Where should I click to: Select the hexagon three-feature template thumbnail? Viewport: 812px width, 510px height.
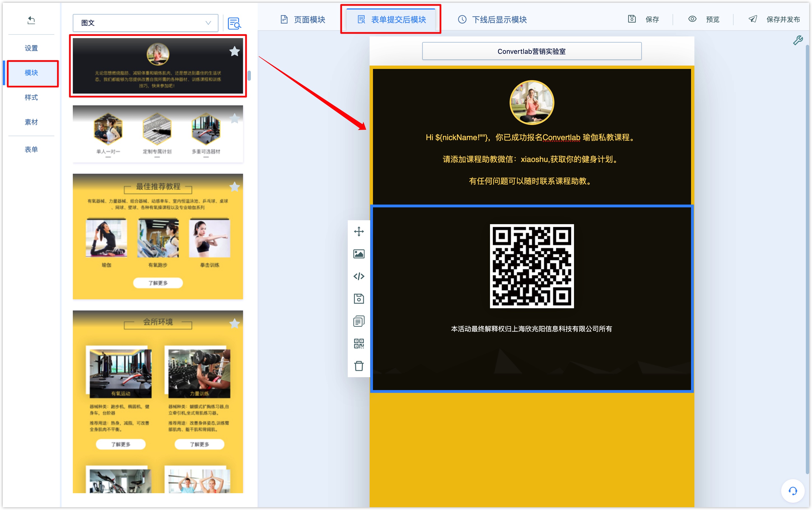click(x=158, y=134)
